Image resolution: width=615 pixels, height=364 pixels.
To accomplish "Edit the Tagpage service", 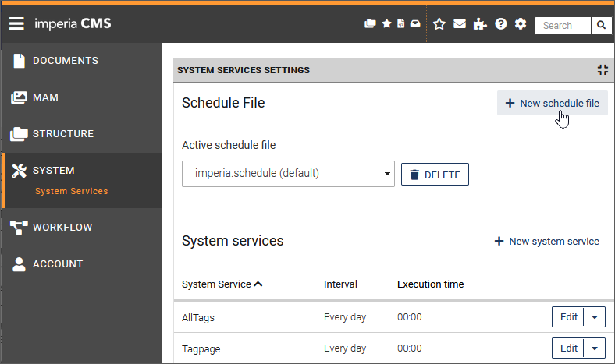I will click(568, 348).
